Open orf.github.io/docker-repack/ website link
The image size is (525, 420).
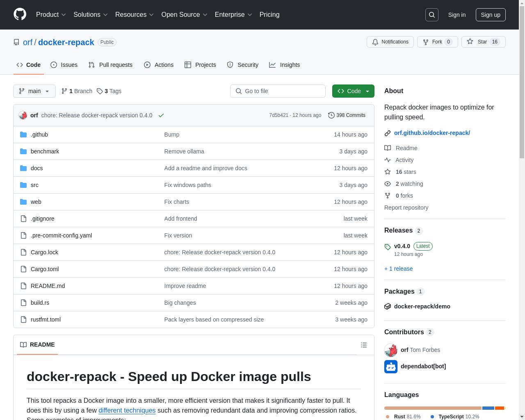(x=432, y=133)
